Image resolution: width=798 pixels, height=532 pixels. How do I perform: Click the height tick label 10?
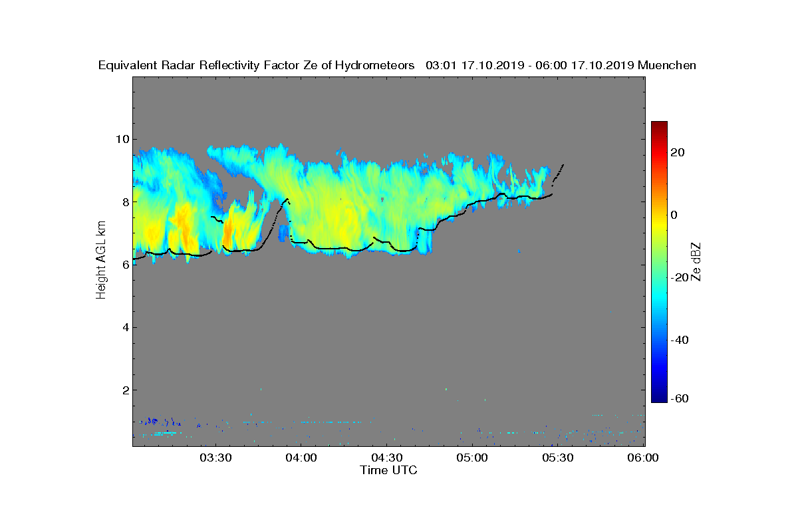[121, 139]
